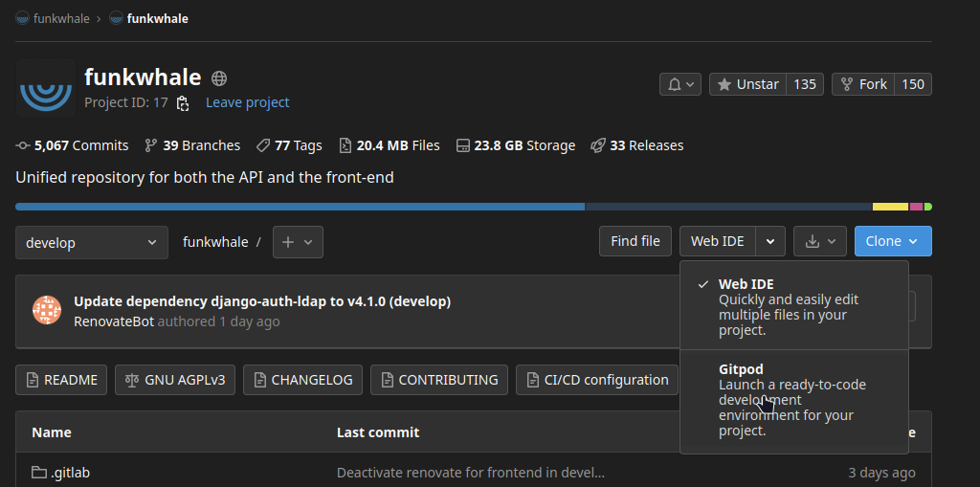This screenshot has height=487, width=980.
Task: Expand the Clone dropdown
Action: [x=892, y=241]
